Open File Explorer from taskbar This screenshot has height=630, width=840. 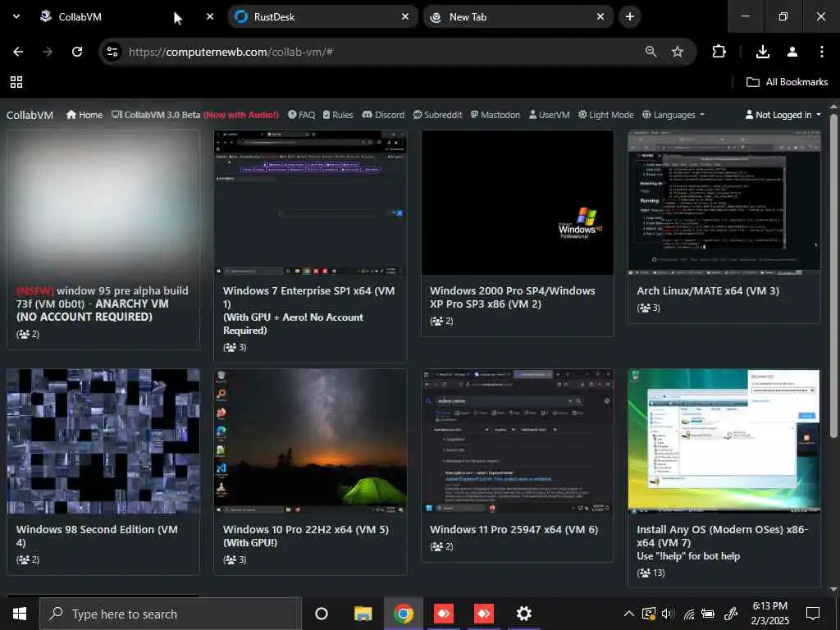coord(363,614)
